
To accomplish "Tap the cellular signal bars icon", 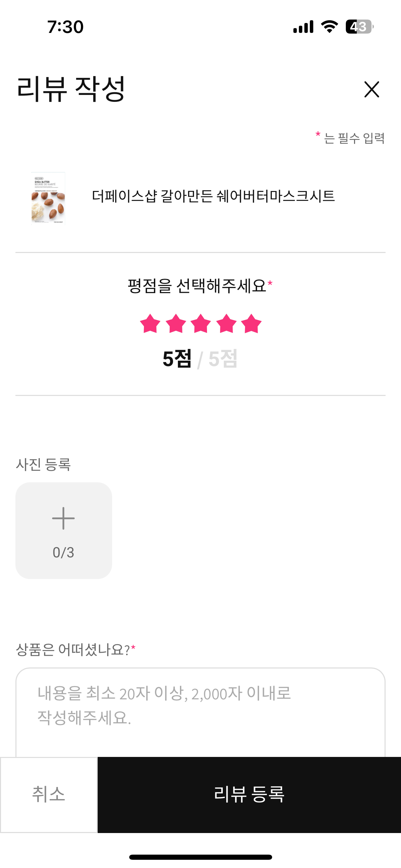I will pyautogui.click(x=303, y=27).
